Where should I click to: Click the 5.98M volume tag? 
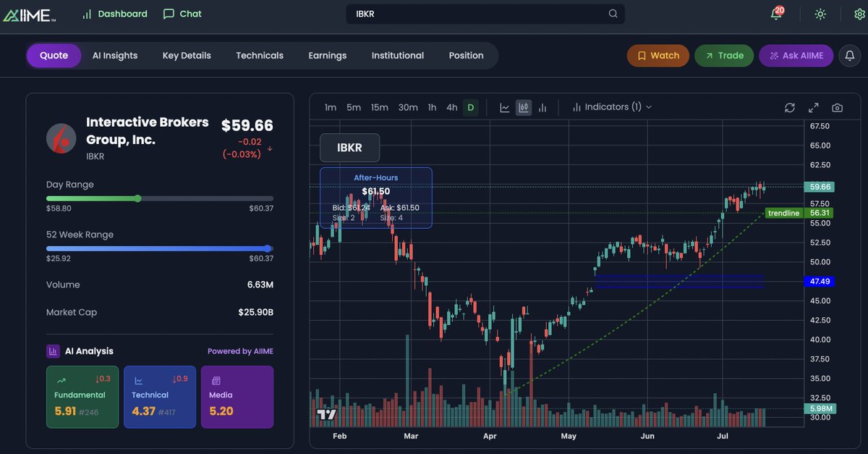click(820, 408)
